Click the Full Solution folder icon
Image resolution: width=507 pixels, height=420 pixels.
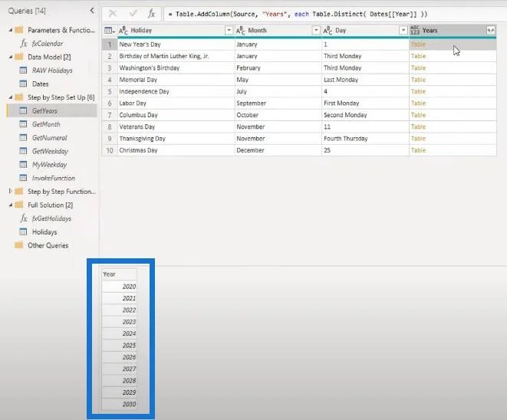pos(19,205)
